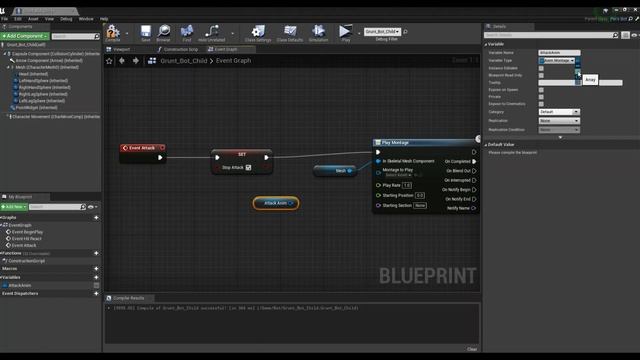
Task: Click the Details property matrix grid icon
Action: 625,36
